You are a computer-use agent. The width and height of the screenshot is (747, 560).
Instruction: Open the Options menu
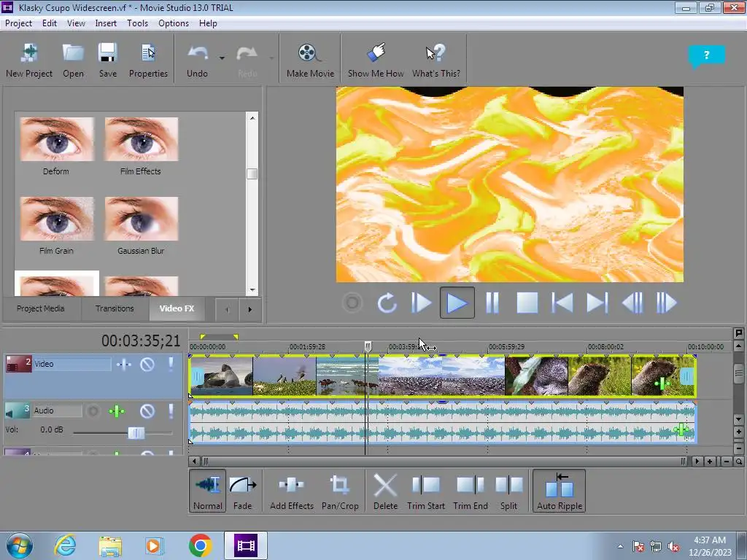click(x=174, y=23)
